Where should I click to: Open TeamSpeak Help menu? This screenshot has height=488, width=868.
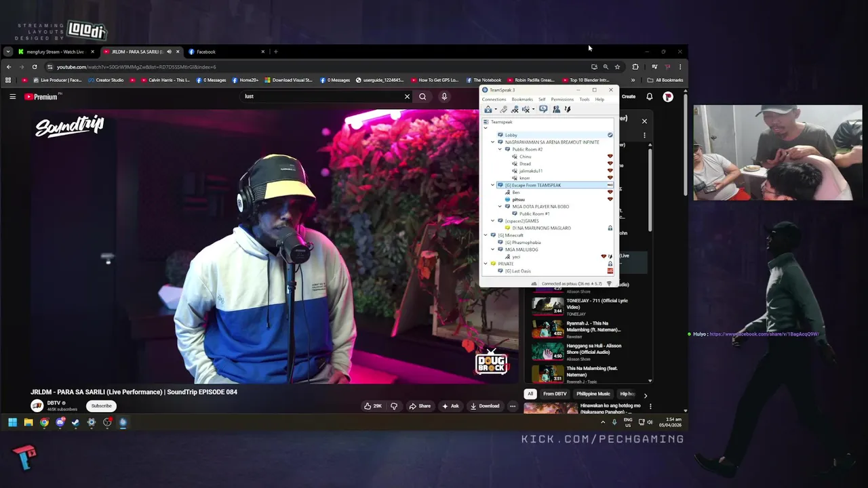coord(599,100)
